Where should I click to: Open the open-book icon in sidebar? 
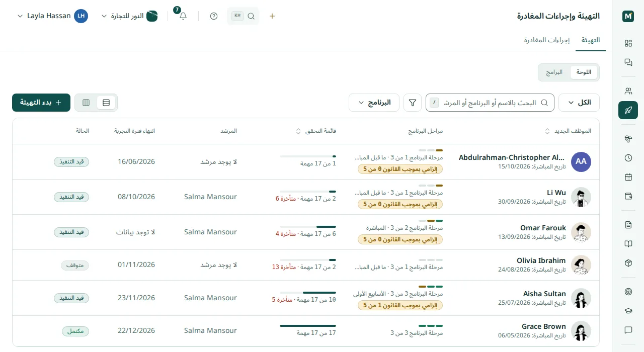[x=628, y=244]
